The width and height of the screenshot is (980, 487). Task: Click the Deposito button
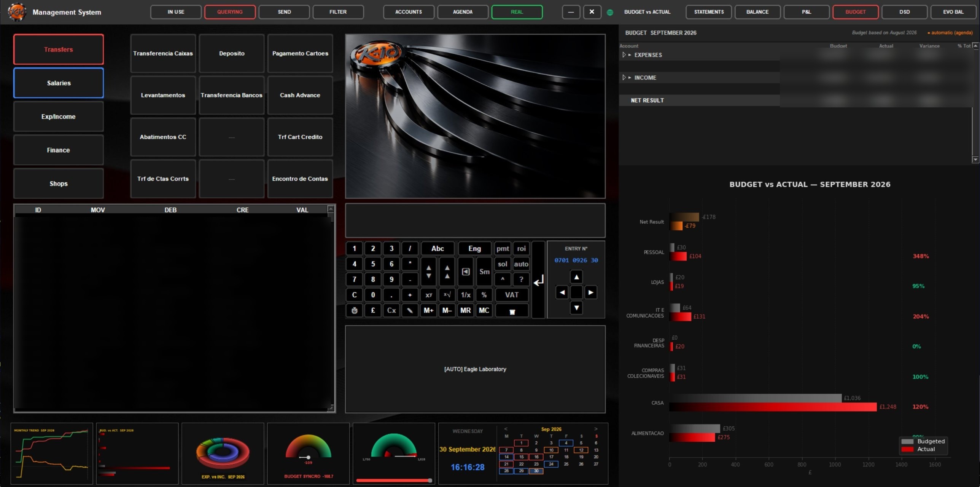pyautogui.click(x=232, y=53)
